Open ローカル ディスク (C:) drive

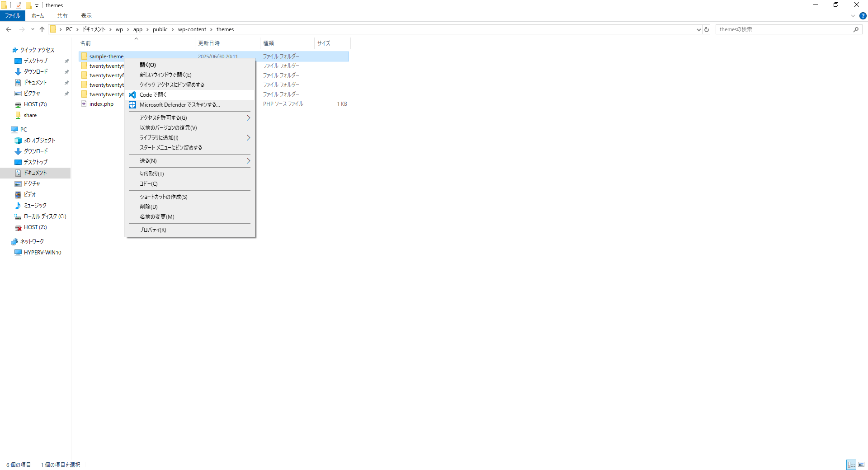(45, 216)
